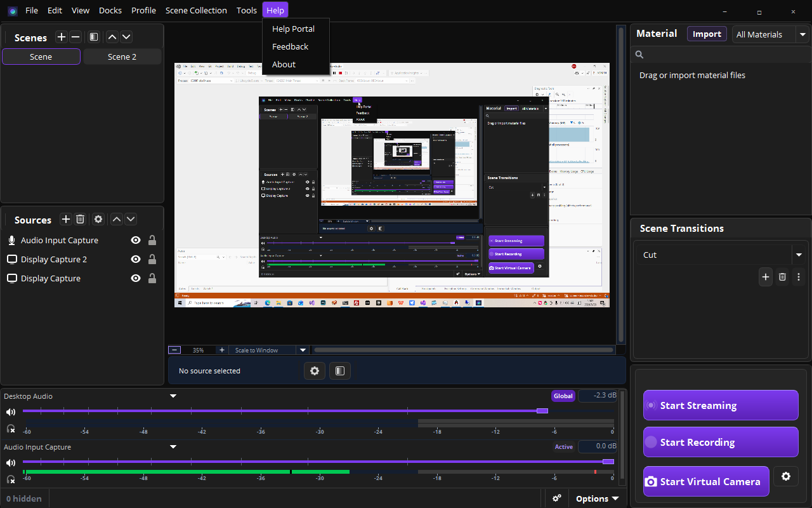Viewport: 812px width, 508px height.
Task: Add a scene transition with plus icon
Action: tap(766, 277)
